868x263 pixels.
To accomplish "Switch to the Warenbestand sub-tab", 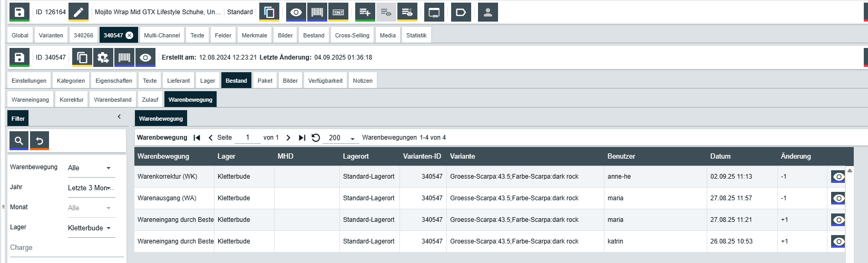I will pos(113,100).
